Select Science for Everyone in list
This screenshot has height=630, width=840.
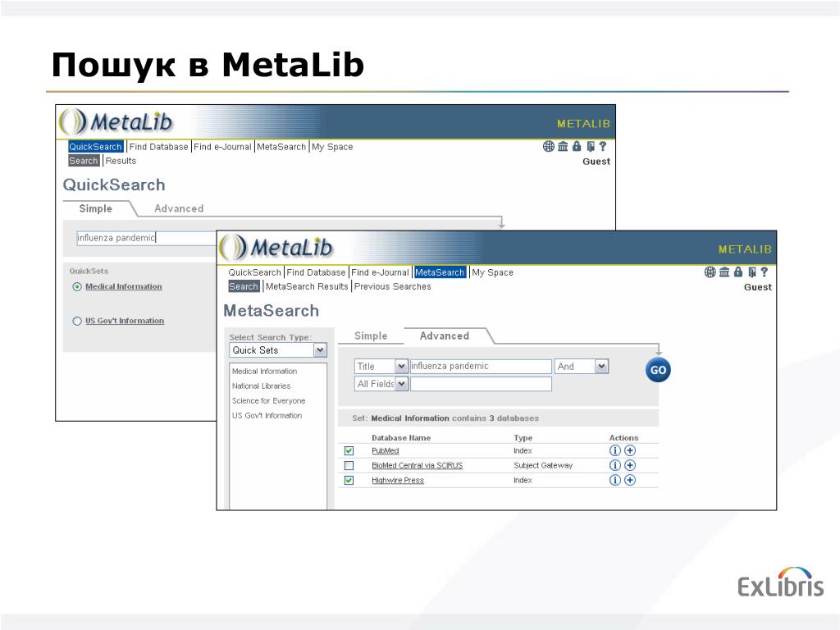pyautogui.click(x=269, y=400)
